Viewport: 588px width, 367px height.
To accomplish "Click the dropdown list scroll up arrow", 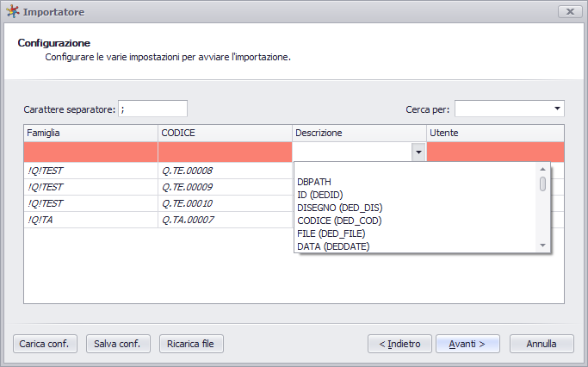I will (542, 169).
